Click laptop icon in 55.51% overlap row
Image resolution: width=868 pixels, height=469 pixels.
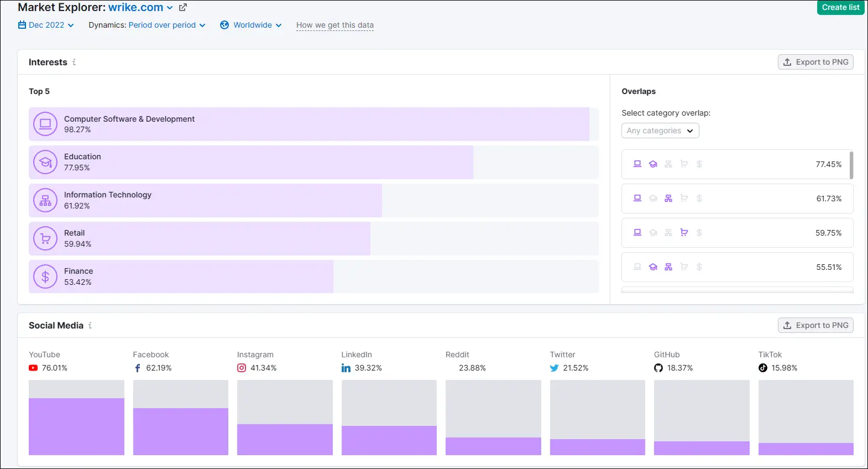(637, 267)
